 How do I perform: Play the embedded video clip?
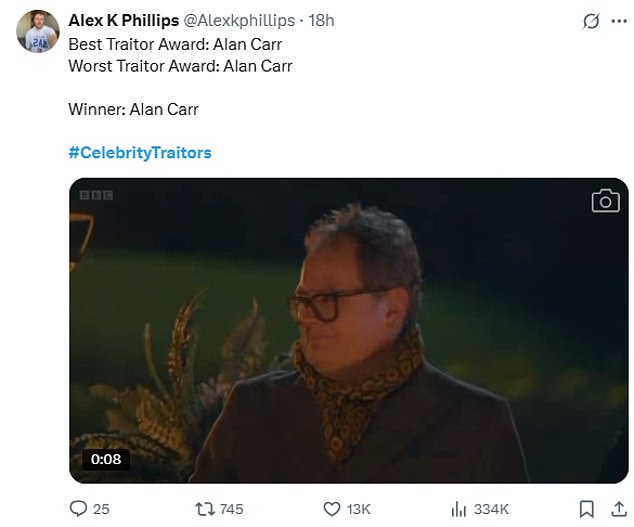click(x=348, y=330)
